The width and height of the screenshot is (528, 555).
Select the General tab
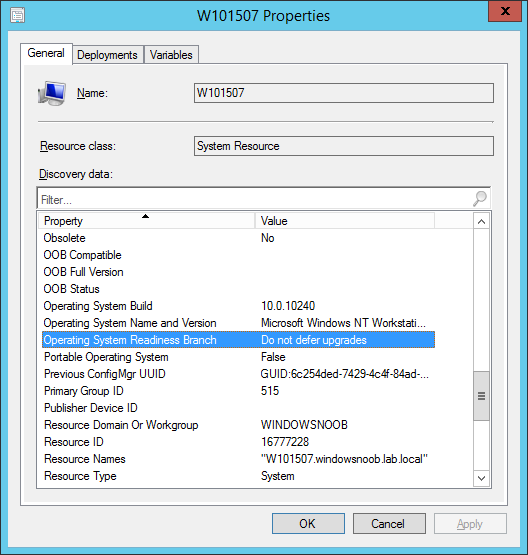point(46,53)
